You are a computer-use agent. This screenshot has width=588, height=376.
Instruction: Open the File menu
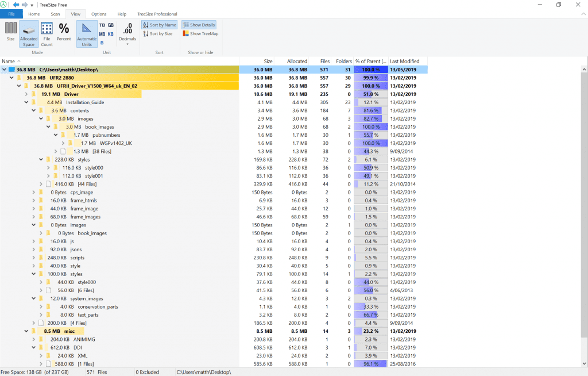11,14
